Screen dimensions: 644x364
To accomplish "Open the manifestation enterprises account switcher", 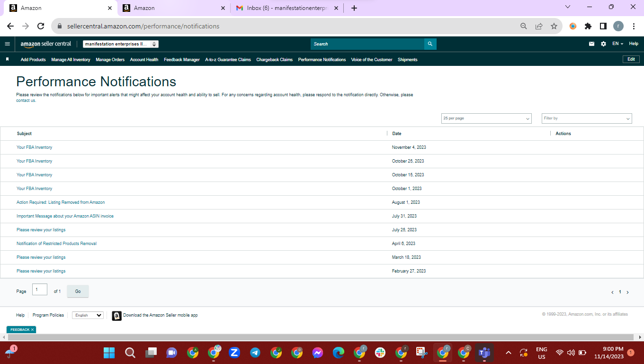I will tap(120, 44).
